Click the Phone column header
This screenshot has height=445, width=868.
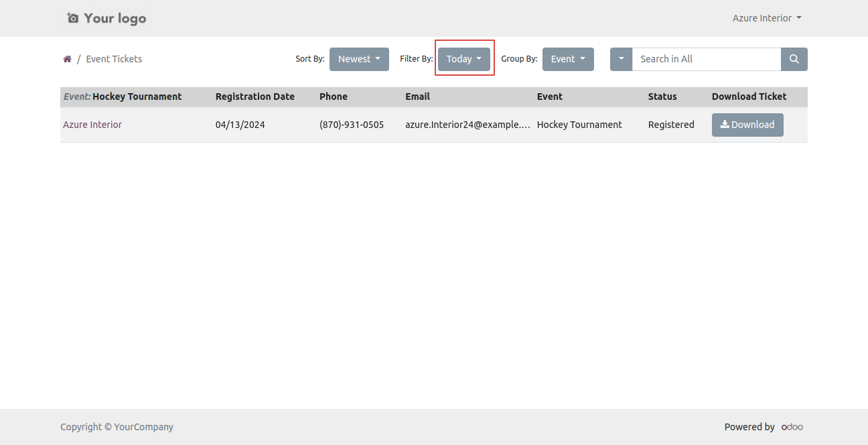(x=334, y=97)
